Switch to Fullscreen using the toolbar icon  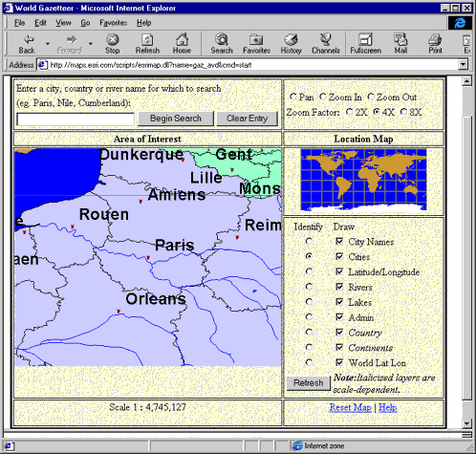(x=365, y=40)
